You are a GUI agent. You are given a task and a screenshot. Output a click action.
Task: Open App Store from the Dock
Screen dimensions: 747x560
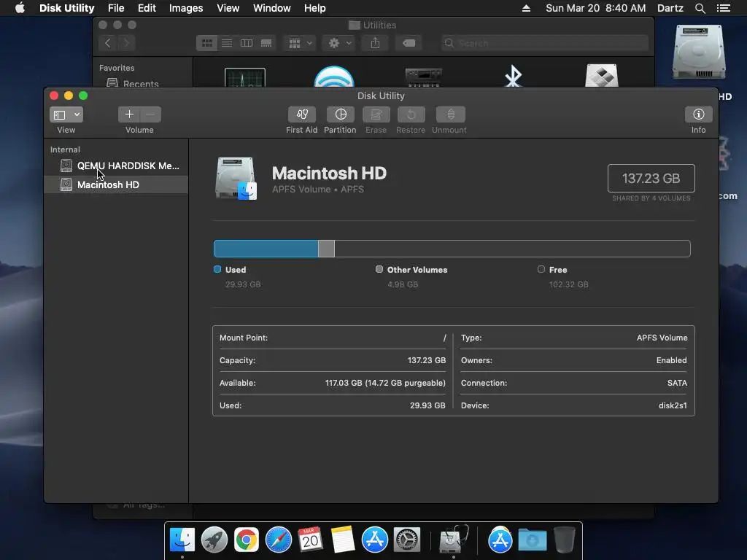[374, 540]
